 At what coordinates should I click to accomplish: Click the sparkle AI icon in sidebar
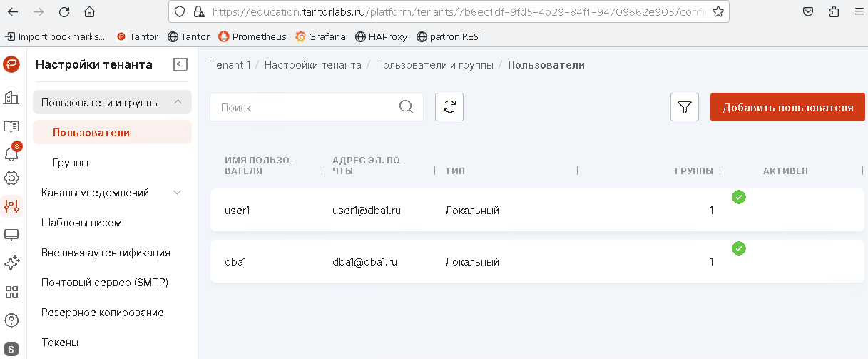[11, 263]
